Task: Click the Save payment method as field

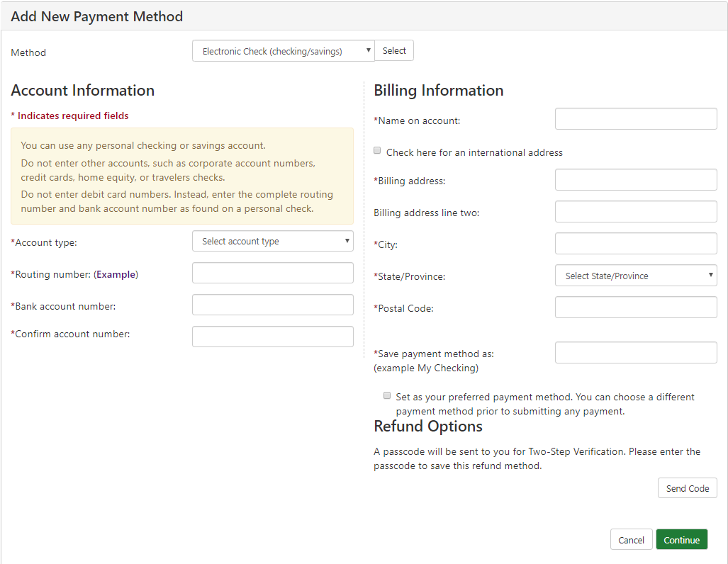Action: pos(636,353)
